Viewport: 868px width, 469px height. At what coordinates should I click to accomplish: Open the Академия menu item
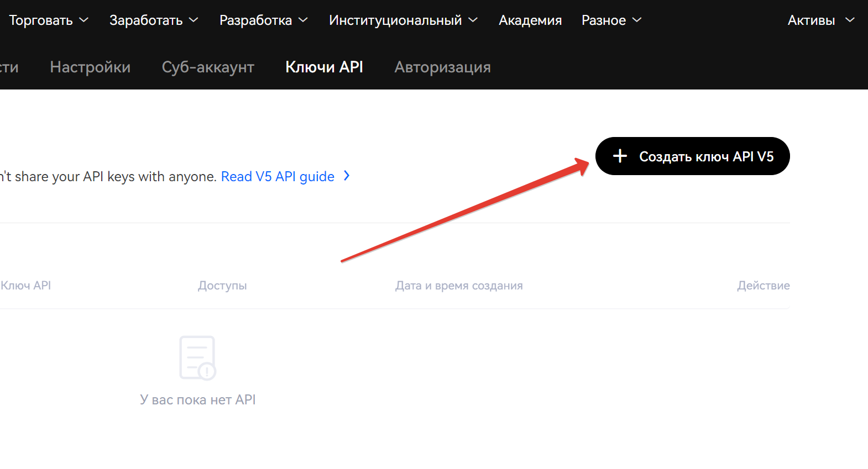coord(530,20)
